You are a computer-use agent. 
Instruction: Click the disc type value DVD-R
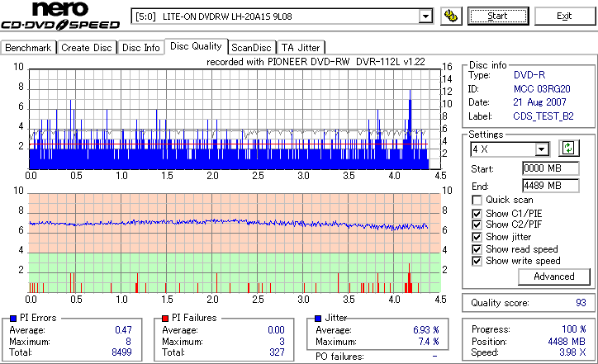tap(529, 75)
